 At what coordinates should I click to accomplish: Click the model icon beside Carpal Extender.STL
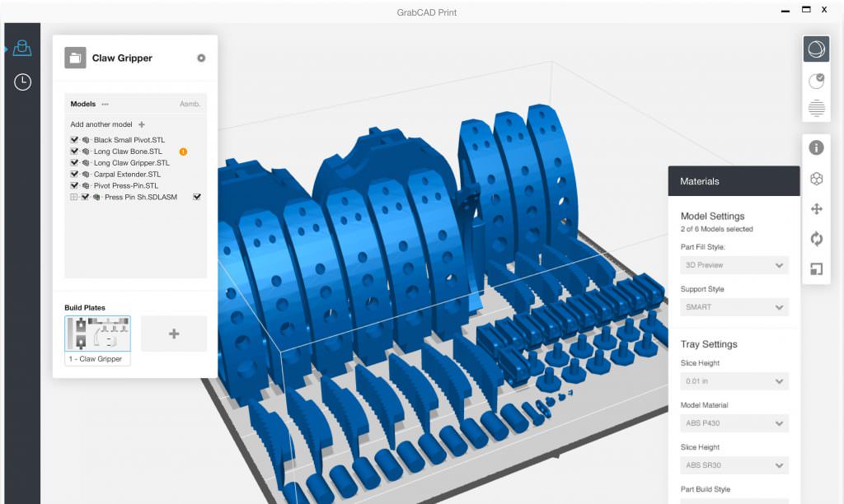(86, 175)
